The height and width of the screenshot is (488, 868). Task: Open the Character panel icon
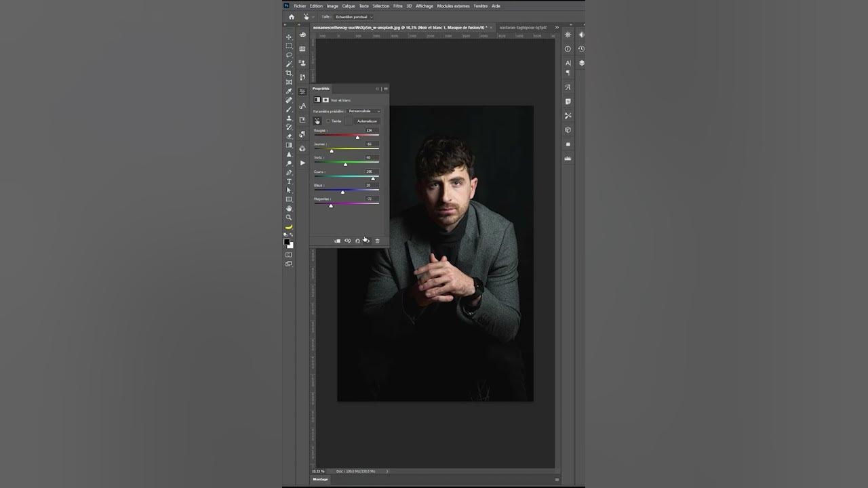pos(568,63)
